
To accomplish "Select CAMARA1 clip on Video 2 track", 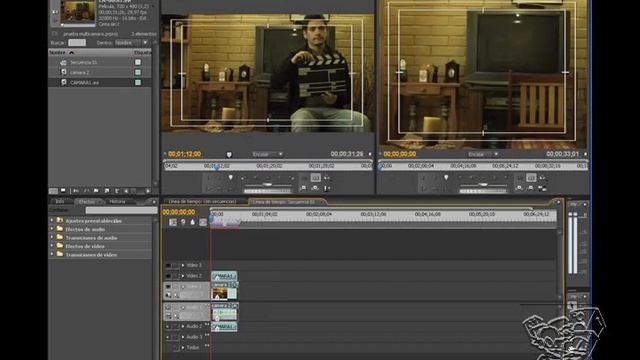I will pos(224,276).
